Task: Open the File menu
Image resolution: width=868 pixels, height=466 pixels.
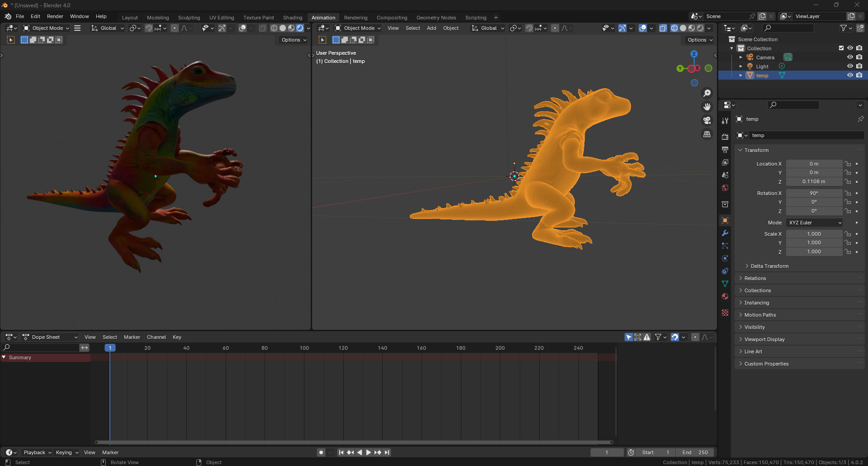Action: [x=20, y=16]
